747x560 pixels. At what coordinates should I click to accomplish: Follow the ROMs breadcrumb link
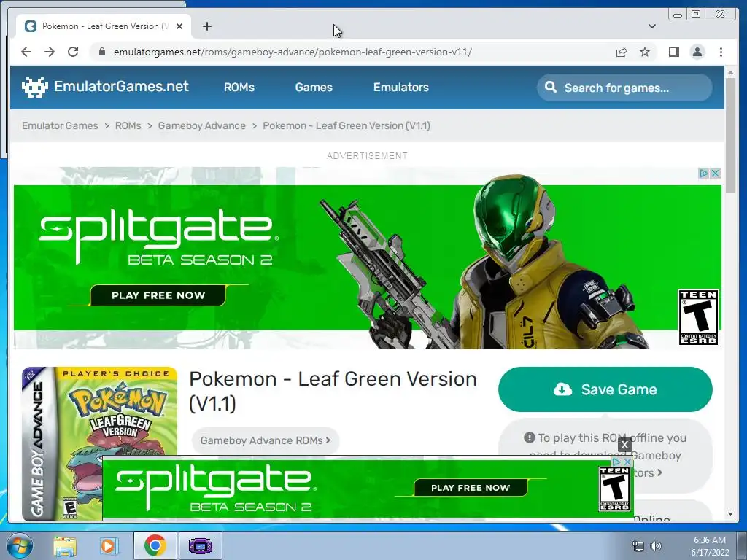(128, 125)
